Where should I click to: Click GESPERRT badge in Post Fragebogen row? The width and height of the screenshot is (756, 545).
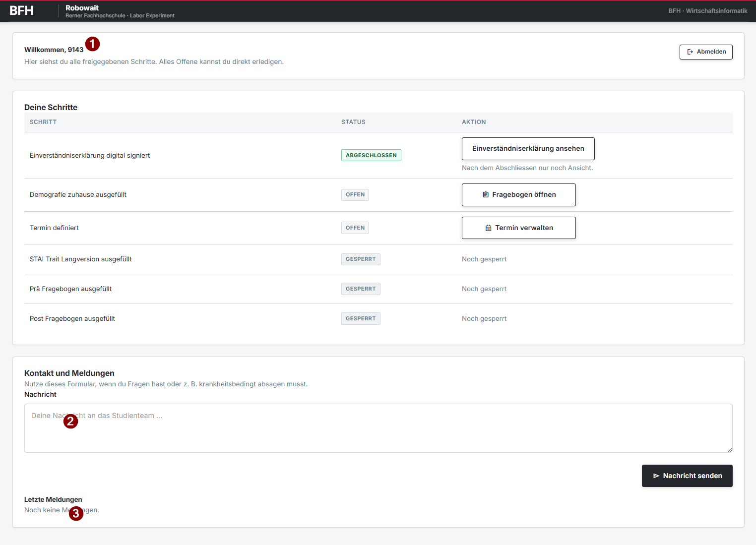click(361, 319)
